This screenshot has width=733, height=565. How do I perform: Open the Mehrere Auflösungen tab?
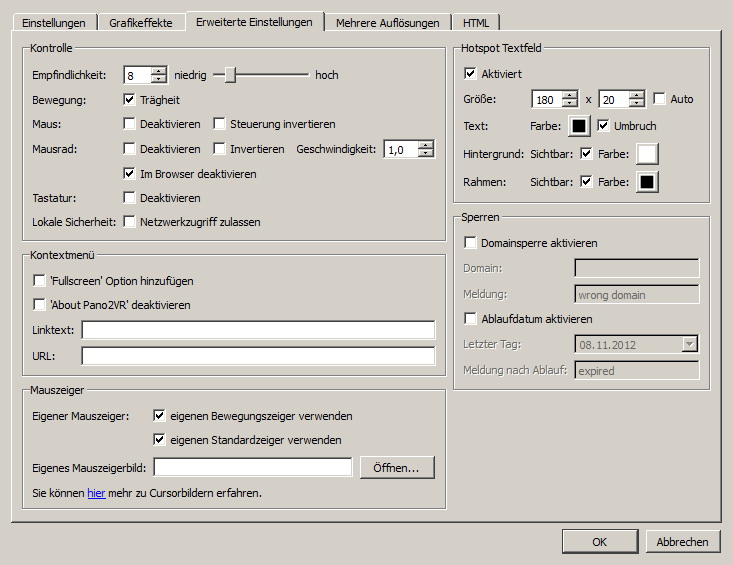pyautogui.click(x=386, y=22)
